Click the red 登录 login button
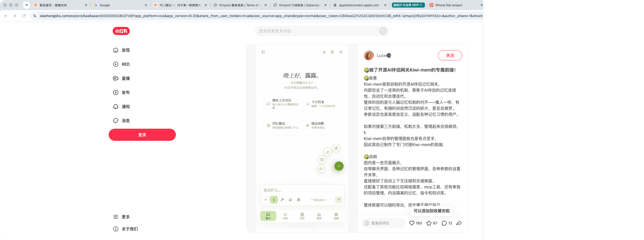The image size is (644, 240). coord(142,135)
